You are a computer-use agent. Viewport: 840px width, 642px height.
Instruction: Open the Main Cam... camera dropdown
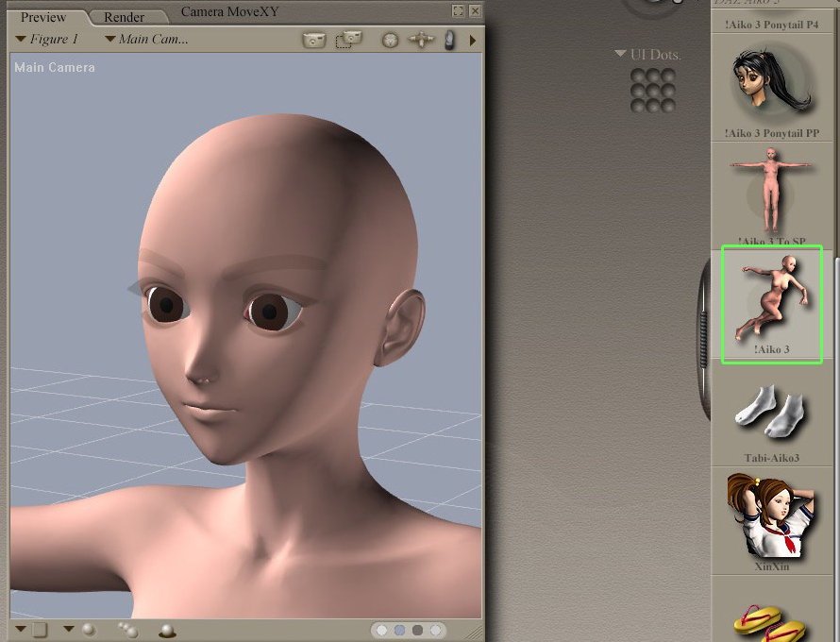tap(147, 39)
